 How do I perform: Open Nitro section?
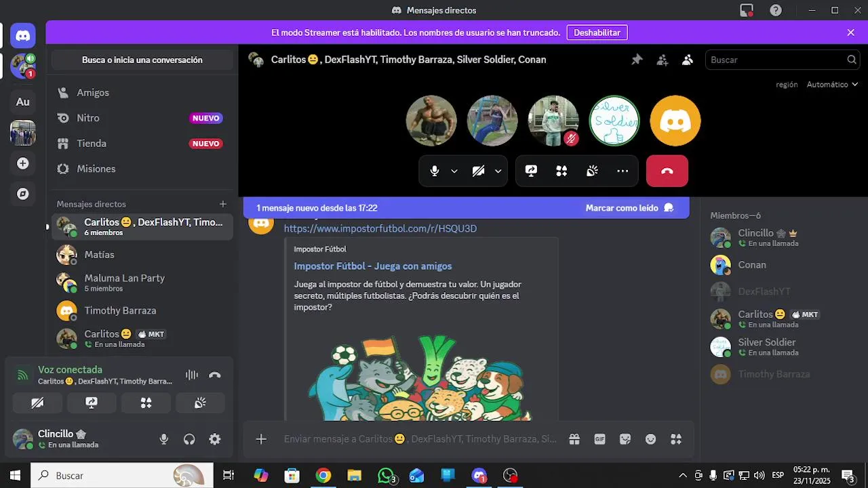[x=142, y=118]
